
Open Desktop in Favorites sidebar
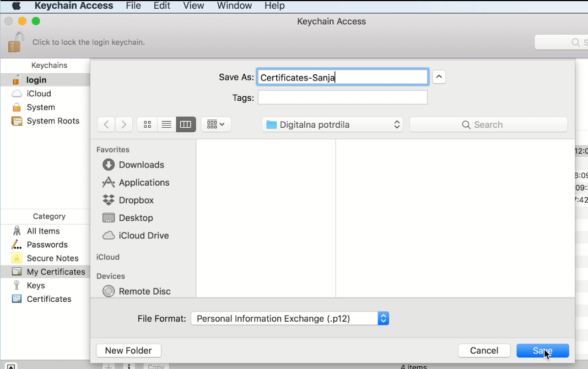pos(128,218)
